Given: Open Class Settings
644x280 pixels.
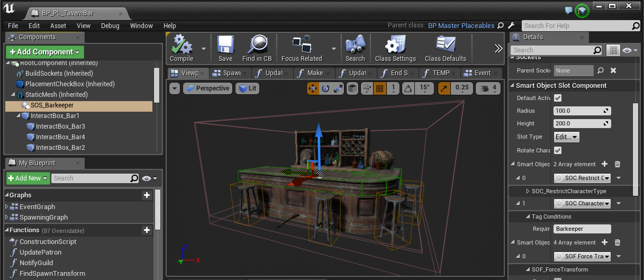Looking at the screenshot, I should [x=395, y=48].
